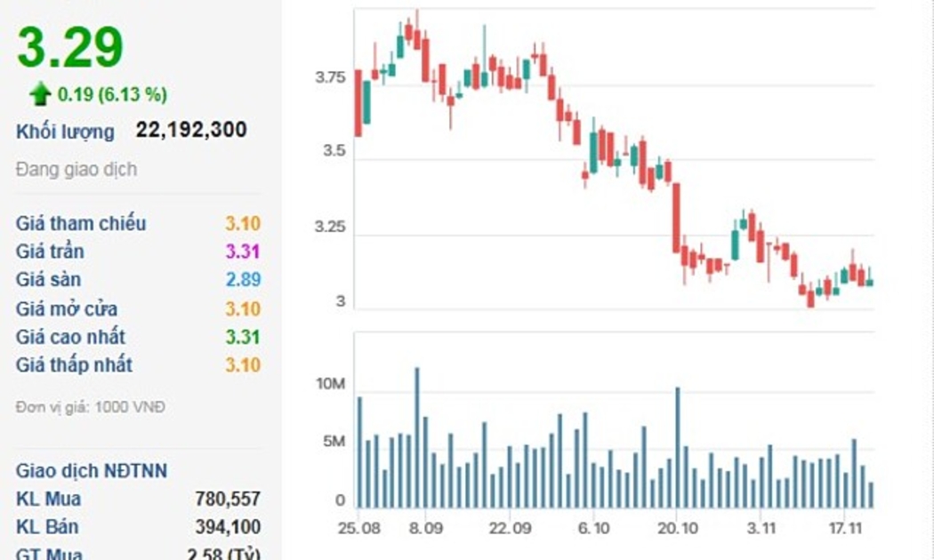This screenshot has height=560, width=934.
Task: Click the Giá trần value 3.31
Action: 243,252
